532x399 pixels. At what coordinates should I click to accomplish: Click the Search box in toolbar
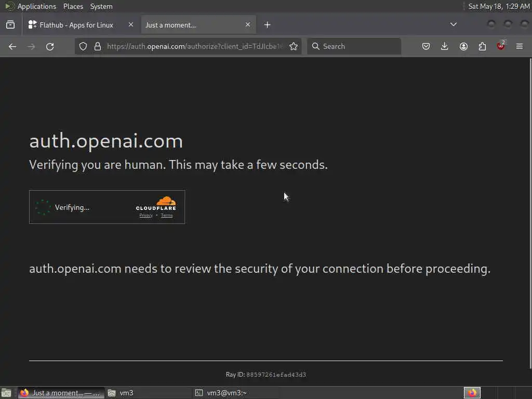point(354,46)
